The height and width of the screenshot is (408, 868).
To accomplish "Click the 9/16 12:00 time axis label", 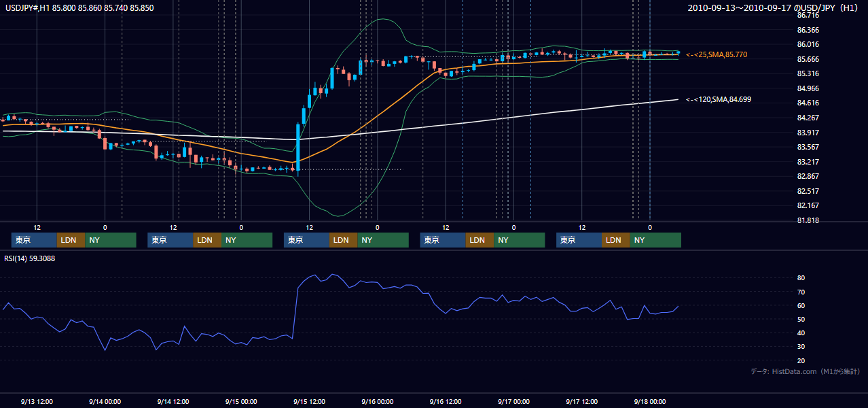I will click(x=446, y=401).
